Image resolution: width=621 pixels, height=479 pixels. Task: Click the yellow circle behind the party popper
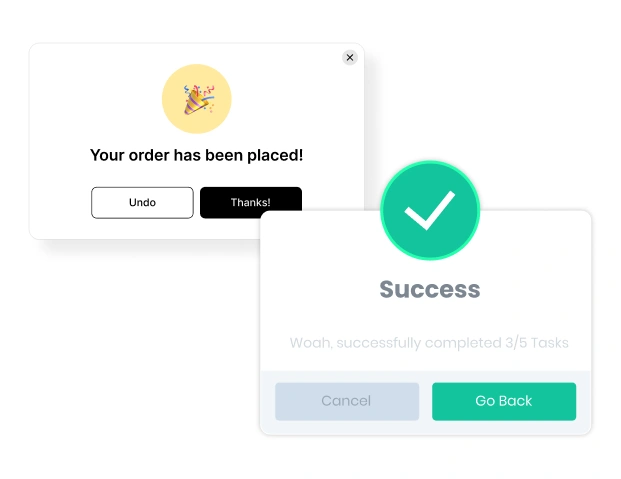[174, 116]
